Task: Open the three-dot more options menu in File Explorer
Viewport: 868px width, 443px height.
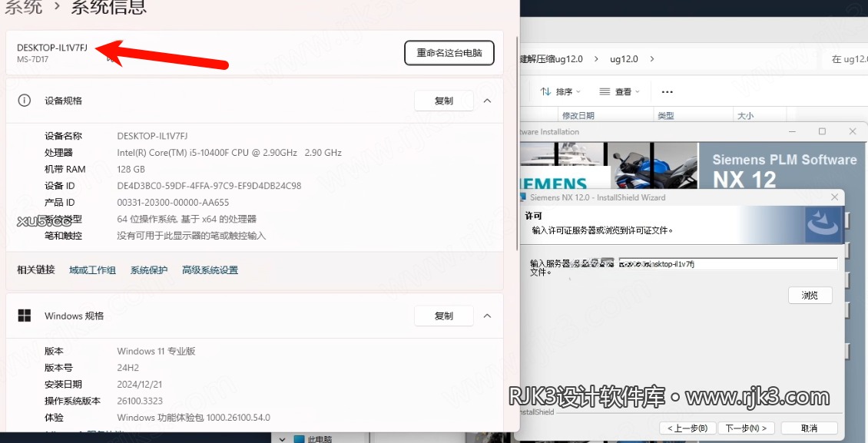Action: (x=667, y=92)
